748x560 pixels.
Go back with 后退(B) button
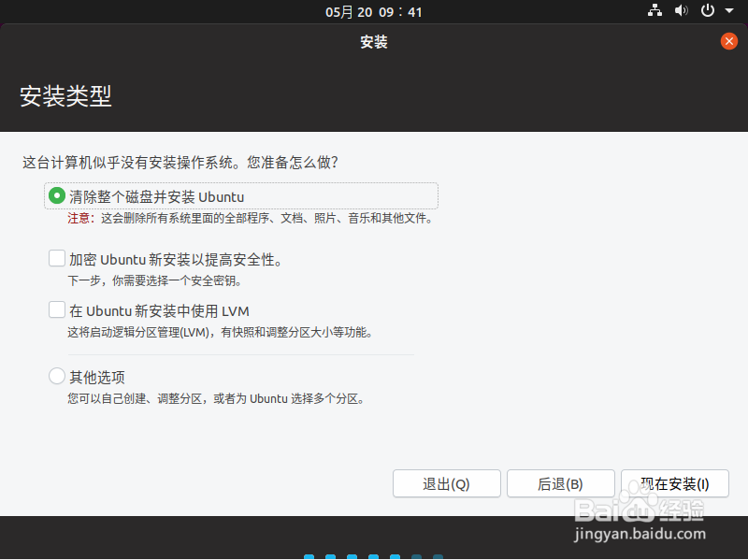pos(560,483)
